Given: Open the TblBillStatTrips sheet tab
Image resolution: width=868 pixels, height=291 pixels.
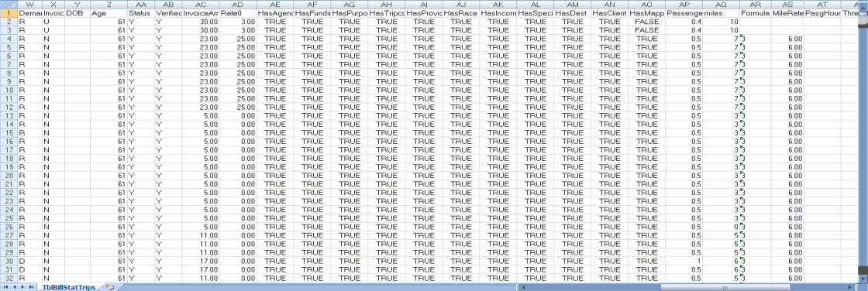Looking at the screenshot, I should (69, 287).
